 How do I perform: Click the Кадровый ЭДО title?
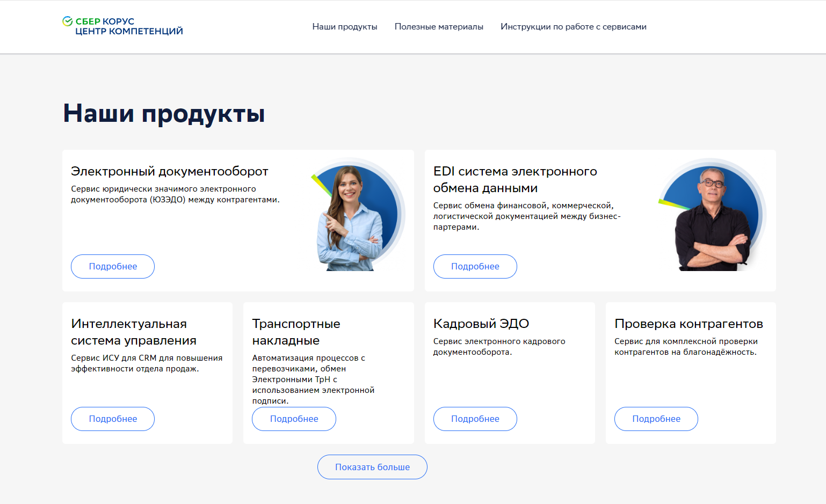pyautogui.click(x=481, y=324)
